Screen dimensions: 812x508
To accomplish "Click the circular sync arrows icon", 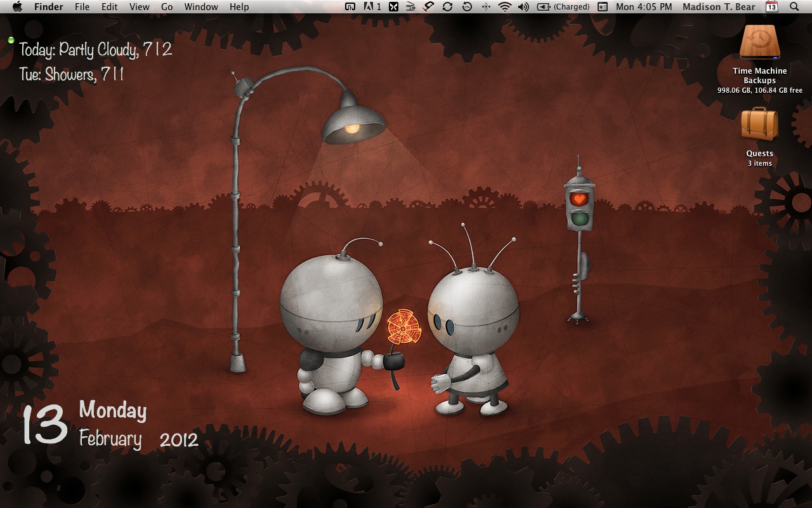I will point(447,6).
